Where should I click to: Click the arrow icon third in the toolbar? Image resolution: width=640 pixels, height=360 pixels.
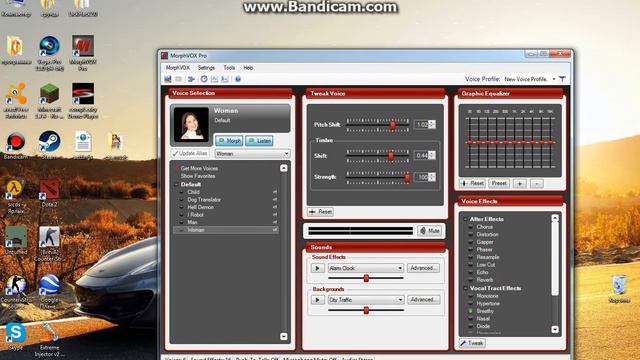[191, 79]
